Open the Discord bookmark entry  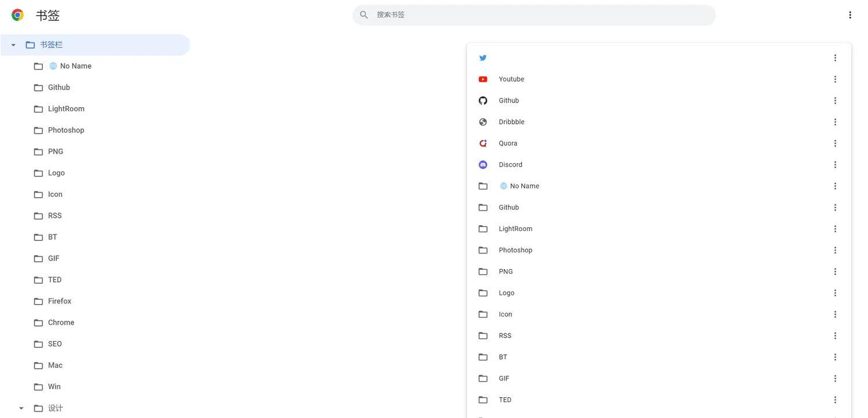659,165
